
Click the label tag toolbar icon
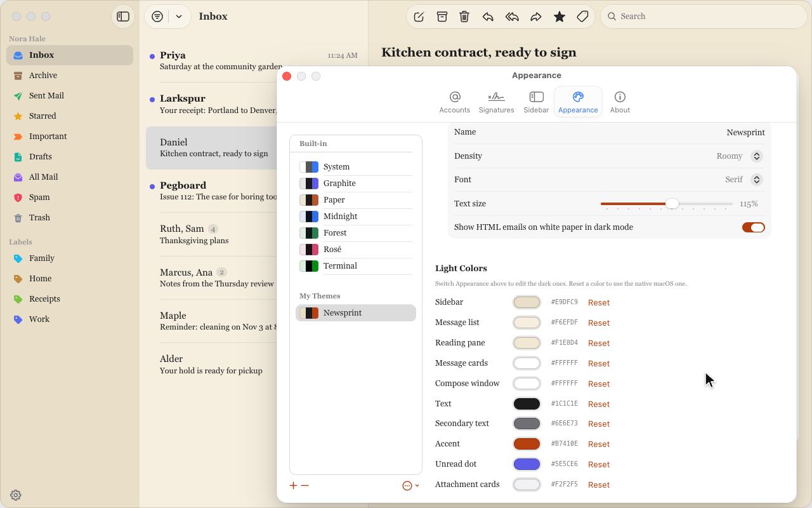coord(583,17)
